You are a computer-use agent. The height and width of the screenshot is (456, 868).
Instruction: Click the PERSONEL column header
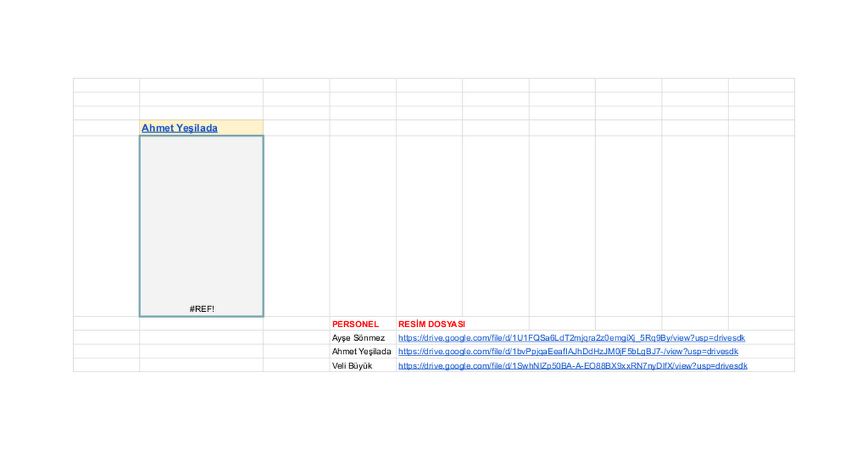click(x=355, y=324)
